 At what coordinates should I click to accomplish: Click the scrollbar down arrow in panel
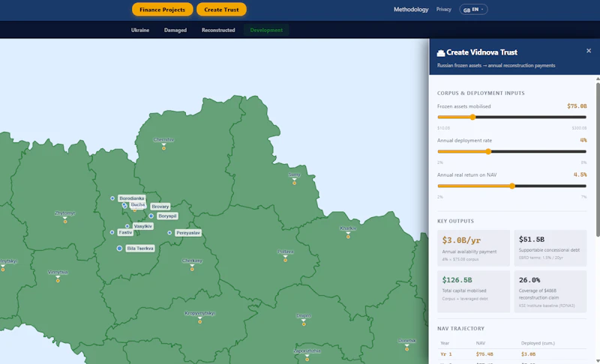pyautogui.click(x=598, y=361)
